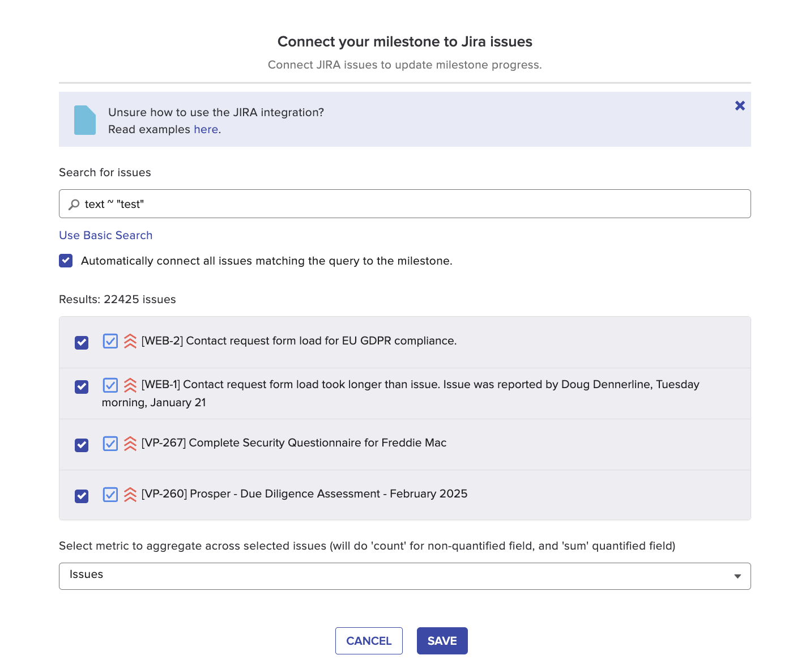Viewport: 810px width, 672px height.
Task: Click the priority arrows icon for WEB-2
Action: click(130, 341)
